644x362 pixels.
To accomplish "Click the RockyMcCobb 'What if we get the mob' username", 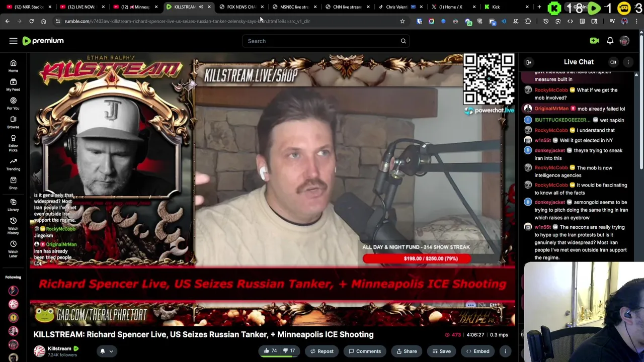I will [551, 90].
